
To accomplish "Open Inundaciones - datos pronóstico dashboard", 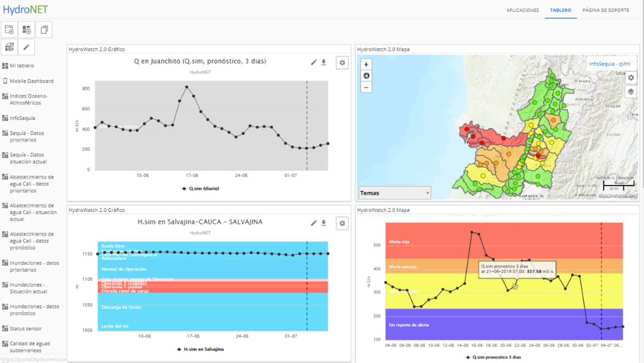I will 34,310.
